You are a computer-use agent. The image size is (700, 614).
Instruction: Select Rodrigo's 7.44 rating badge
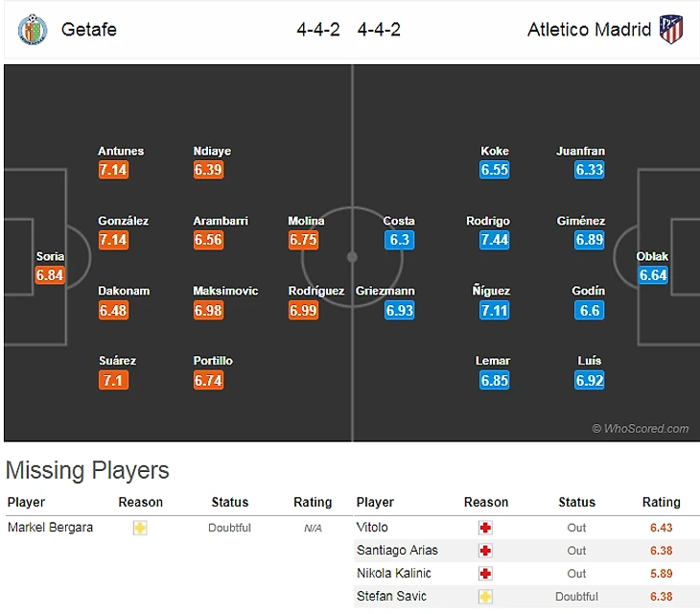click(494, 241)
